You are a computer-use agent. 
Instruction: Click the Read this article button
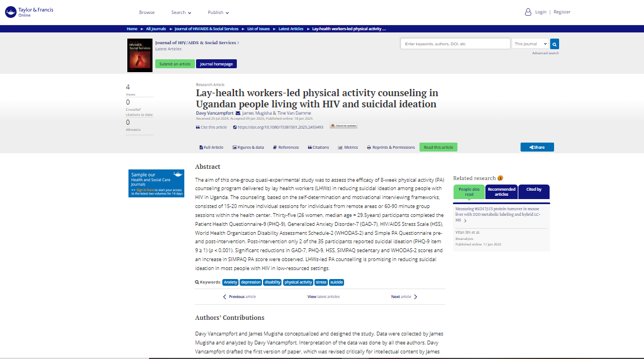[x=438, y=147]
